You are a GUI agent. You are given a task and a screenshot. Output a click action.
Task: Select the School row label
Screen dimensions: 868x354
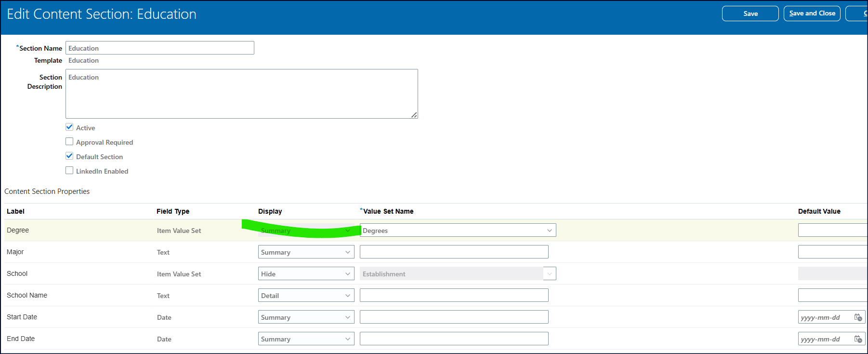pyautogui.click(x=17, y=273)
